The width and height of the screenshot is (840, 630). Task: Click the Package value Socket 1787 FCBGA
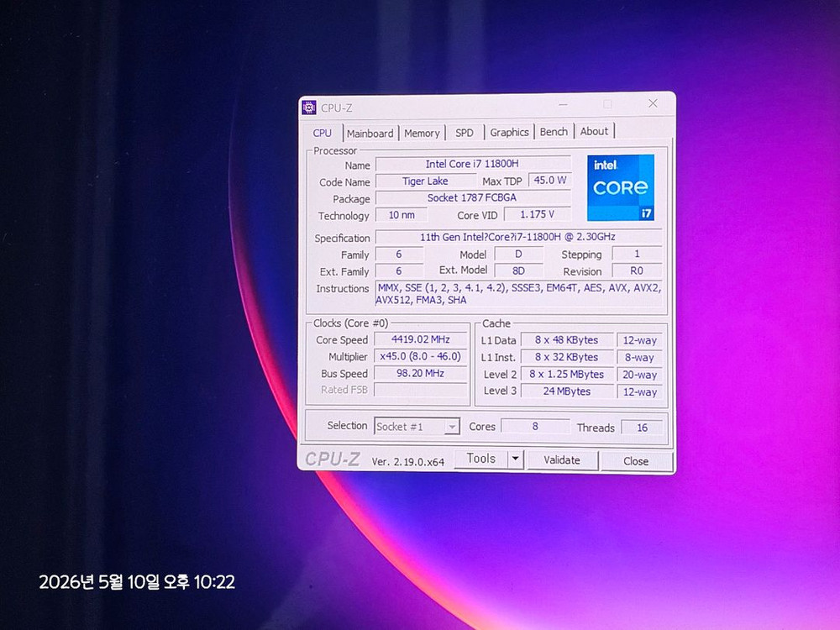[472, 197]
